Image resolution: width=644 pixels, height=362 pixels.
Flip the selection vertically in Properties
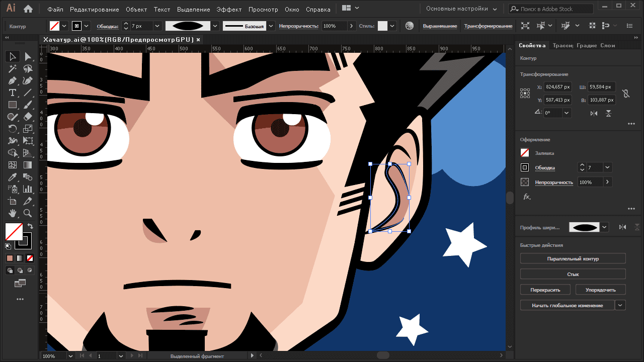[608, 114]
